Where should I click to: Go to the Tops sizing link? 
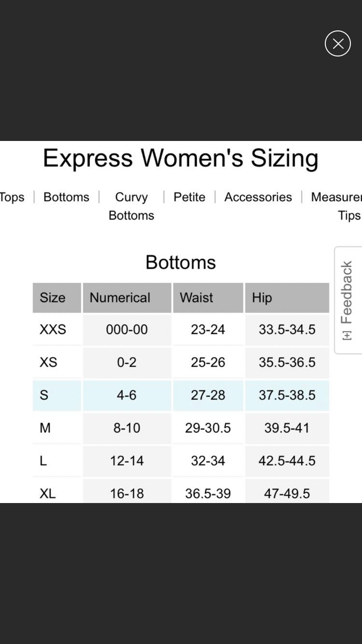(x=12, y=197)
